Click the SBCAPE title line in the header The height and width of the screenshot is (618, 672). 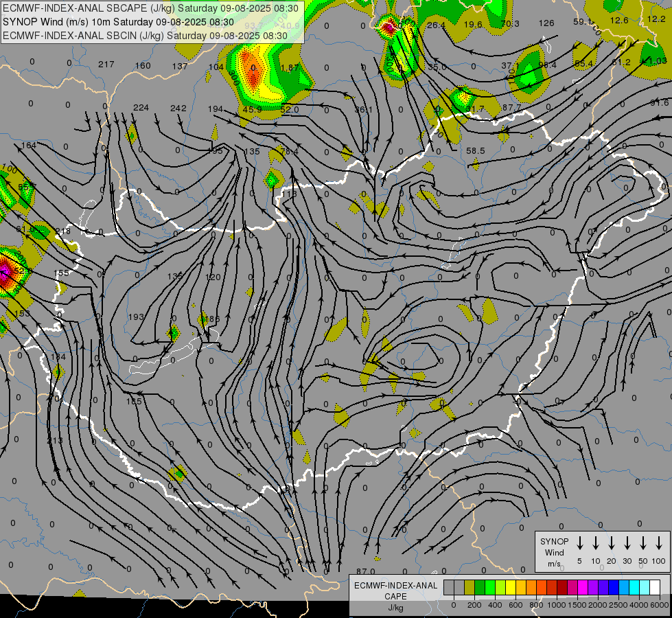[x=150, y=8]
